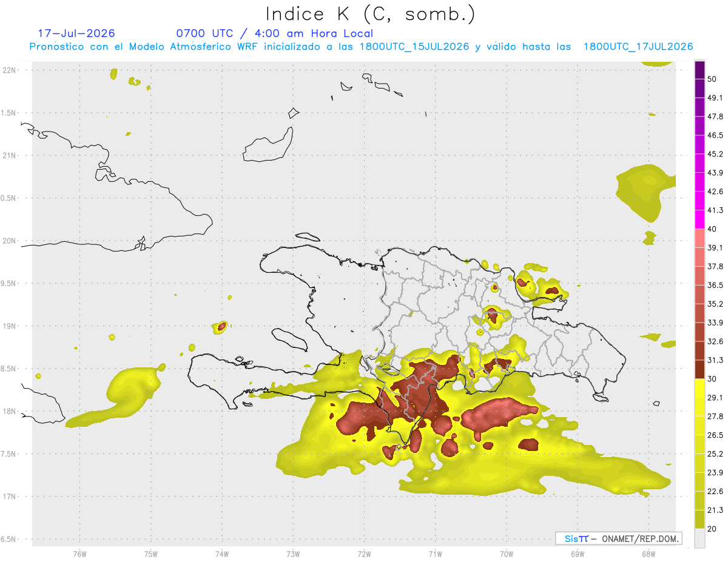728x562 pixels.
Task: Select the colorbar value "33.9"
Action: coord(715,323)
